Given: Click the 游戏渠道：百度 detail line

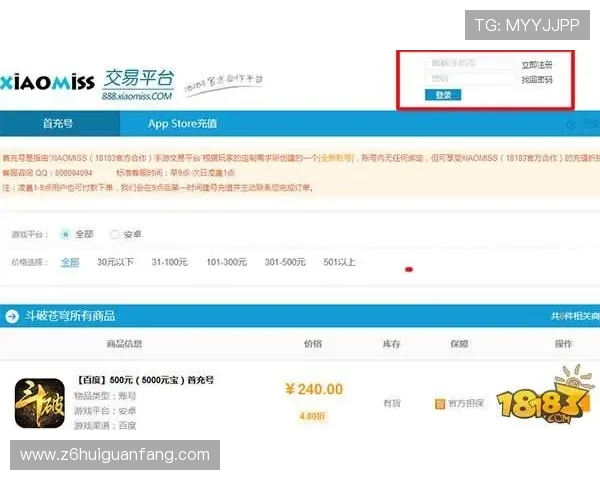Looking at the screenshot, I should tap(105, 425).
